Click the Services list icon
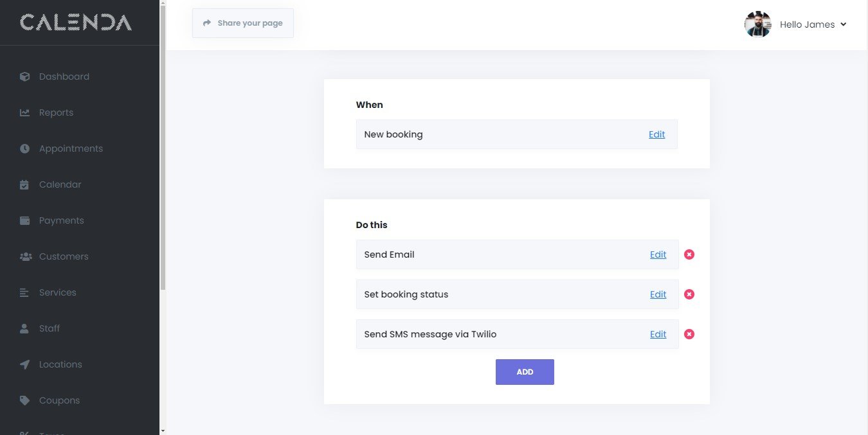Screen dimensions: 868x435 24,292
